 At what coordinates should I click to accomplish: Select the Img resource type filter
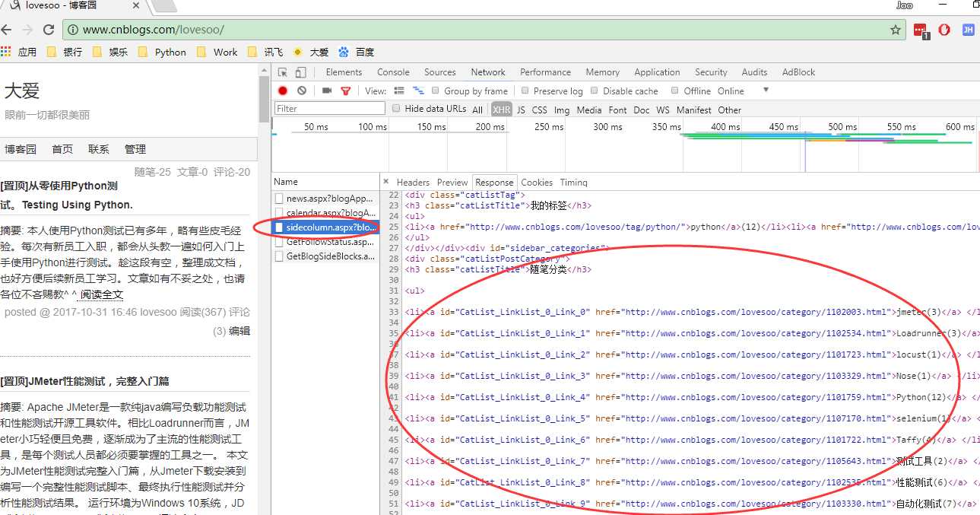coord(562,110)
